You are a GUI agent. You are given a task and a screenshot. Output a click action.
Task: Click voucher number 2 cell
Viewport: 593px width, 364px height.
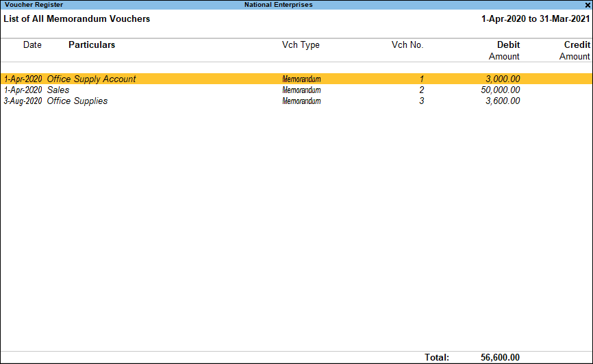(x=421, y=90)
